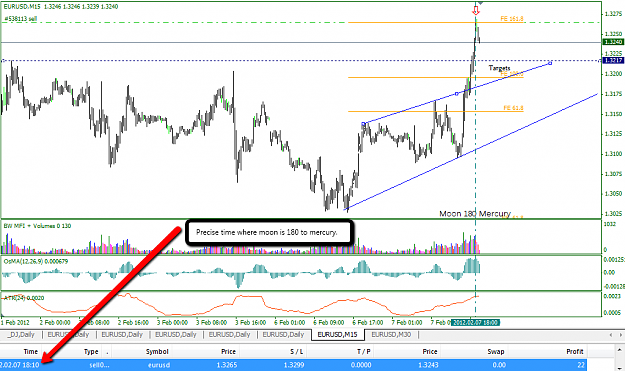Click the Price header between T / P and Swap
625x371 pixels.
pyautogui.click(x=430, y=351)
